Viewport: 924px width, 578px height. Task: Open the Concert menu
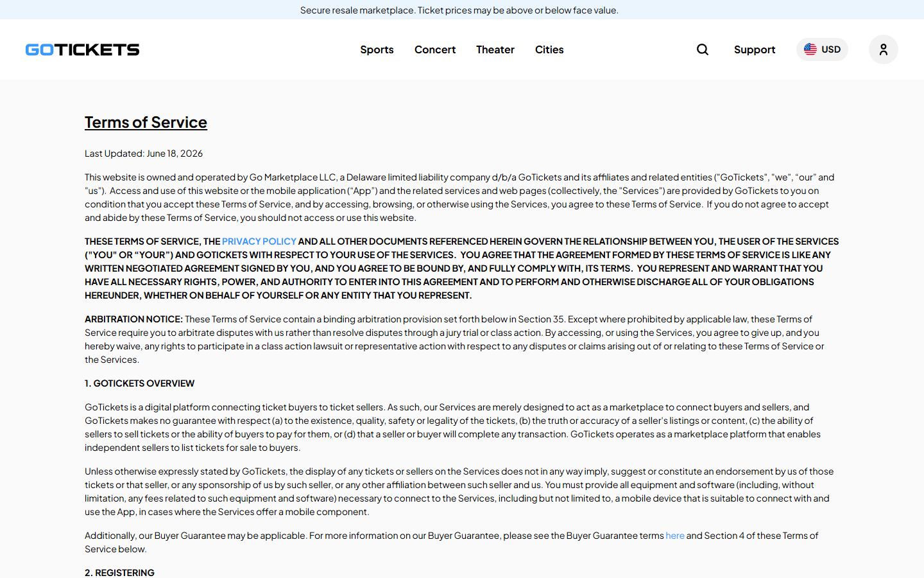tap(435, 49)
